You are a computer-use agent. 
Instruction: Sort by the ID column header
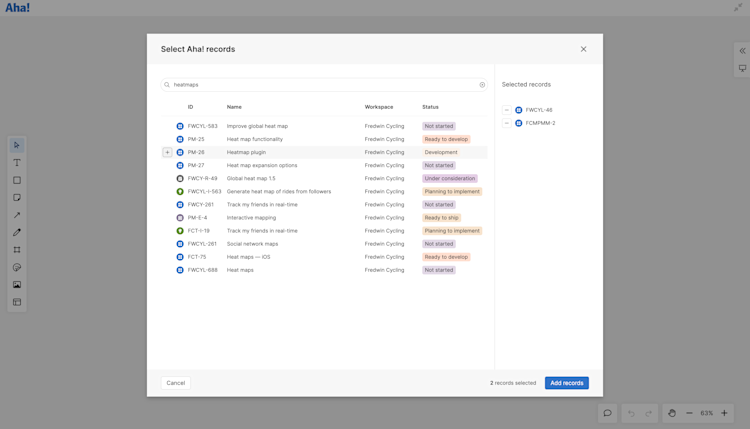pos(190,107)
